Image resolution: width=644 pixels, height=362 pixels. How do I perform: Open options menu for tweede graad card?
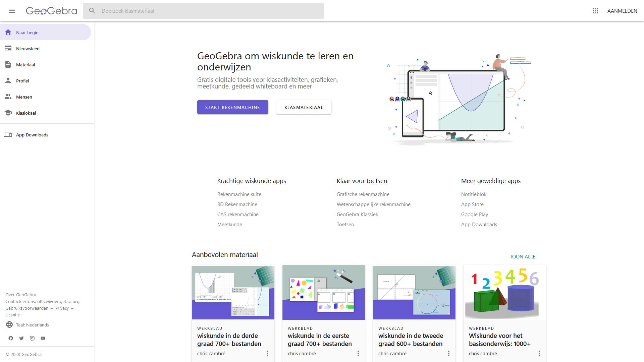448,353
